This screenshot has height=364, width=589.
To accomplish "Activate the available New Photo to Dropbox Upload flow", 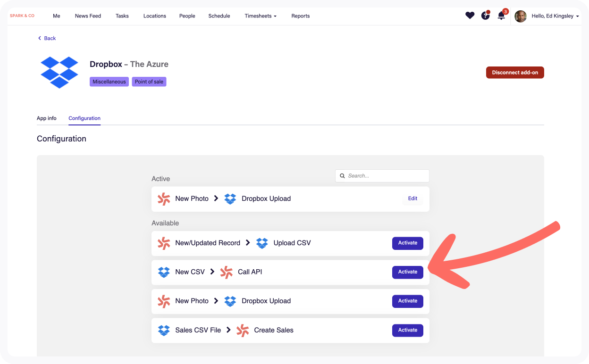I will pos(408,301).
